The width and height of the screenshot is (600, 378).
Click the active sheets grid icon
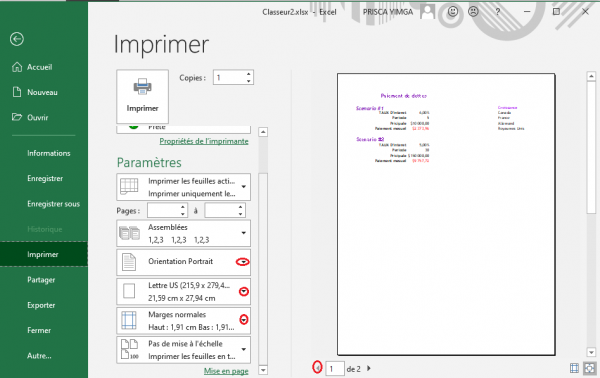[129, 187]
